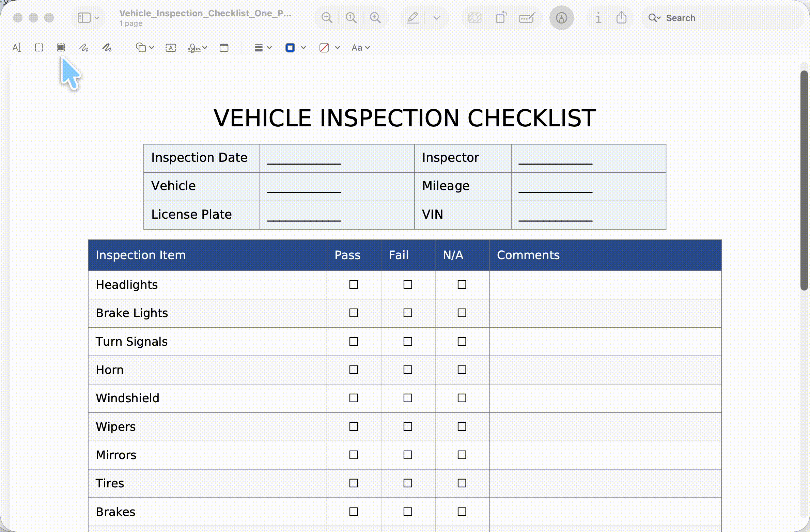Rotate the page with Rotate icon
810x532 pixels.
[x=501, y=17]
